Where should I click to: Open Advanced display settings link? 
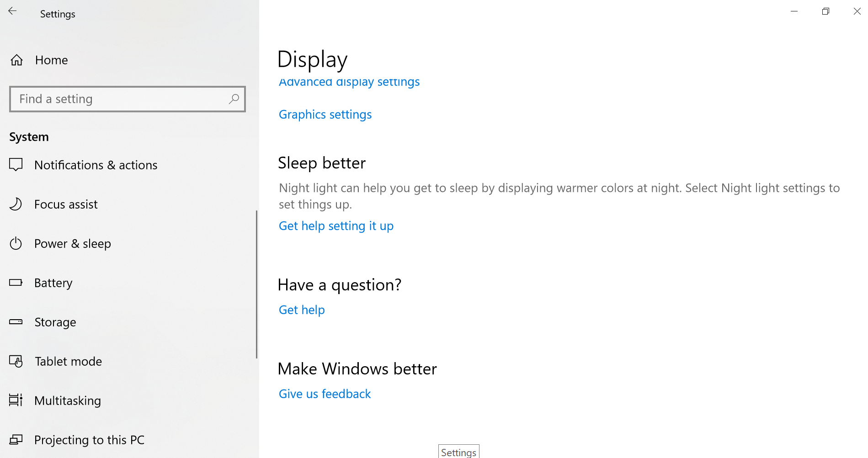pos(349,82)
